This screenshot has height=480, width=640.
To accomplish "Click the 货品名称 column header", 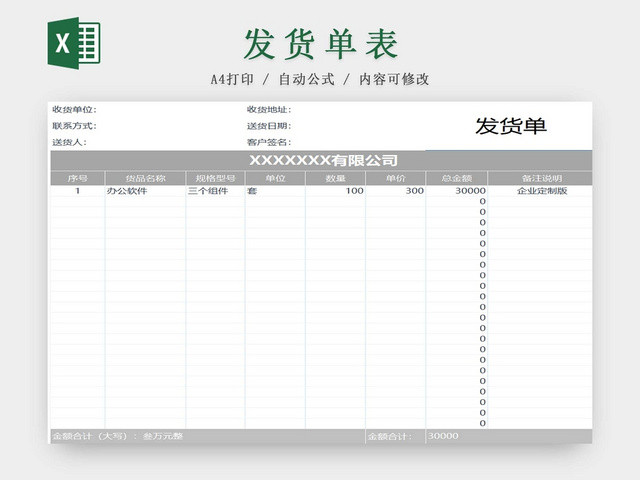I will [145, 178].
